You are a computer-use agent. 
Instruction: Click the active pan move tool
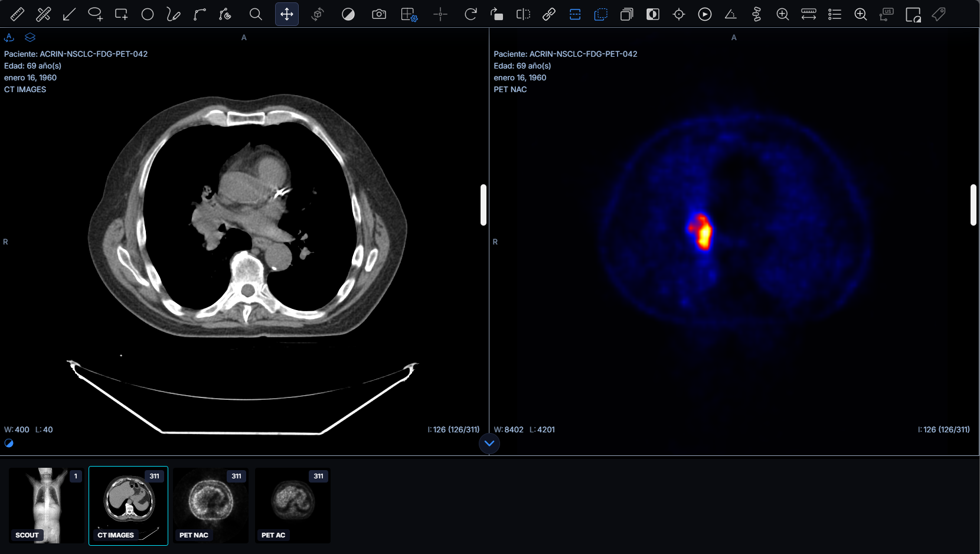(x=287, y=14)
